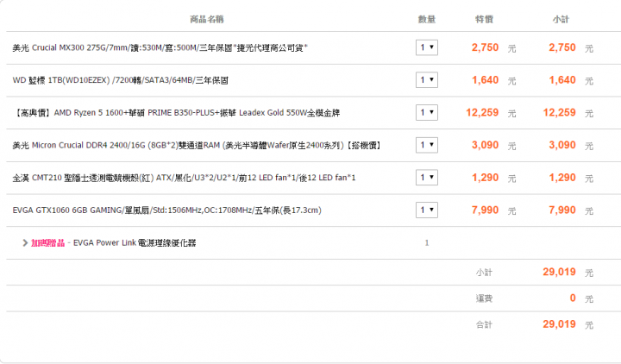The image size is (621, 364).
Task: Open quantity dropdown for Crucial MX300 275G
Action: 427,47
